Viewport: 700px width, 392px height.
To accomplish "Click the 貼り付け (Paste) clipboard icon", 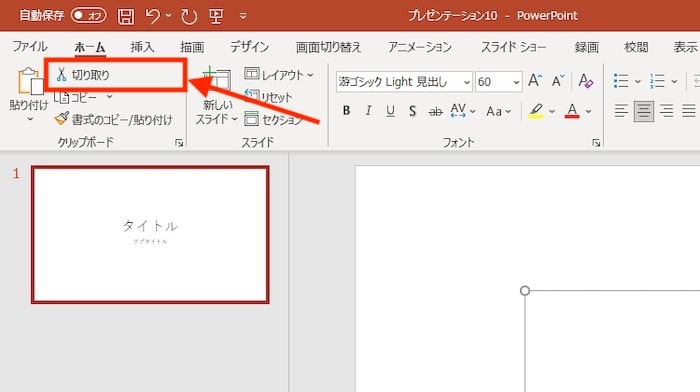I will pos(29,81).
